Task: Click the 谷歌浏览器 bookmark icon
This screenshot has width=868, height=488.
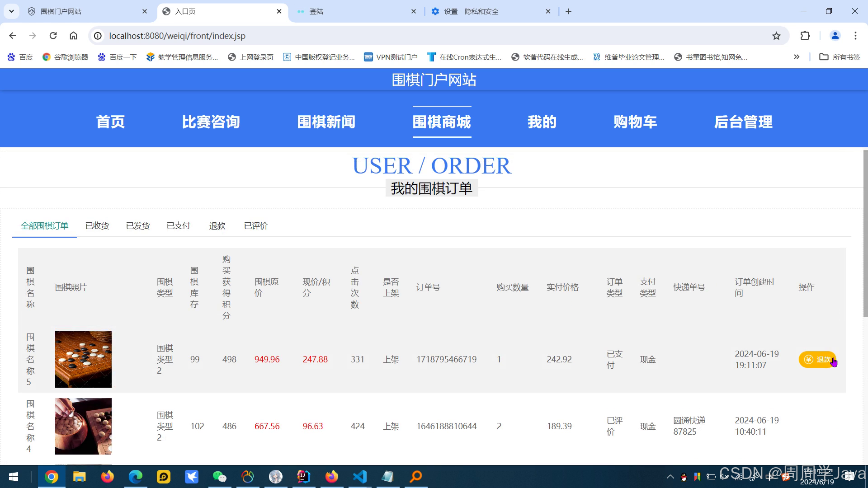Action: 47,57
